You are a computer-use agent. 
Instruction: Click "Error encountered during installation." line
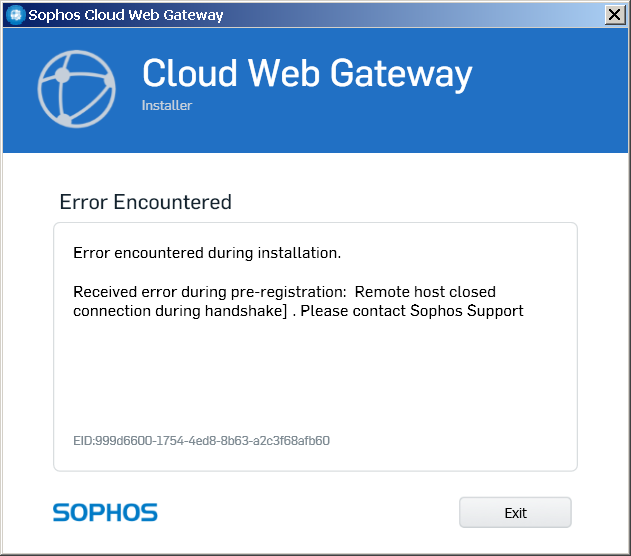click(x=207, y=253)
